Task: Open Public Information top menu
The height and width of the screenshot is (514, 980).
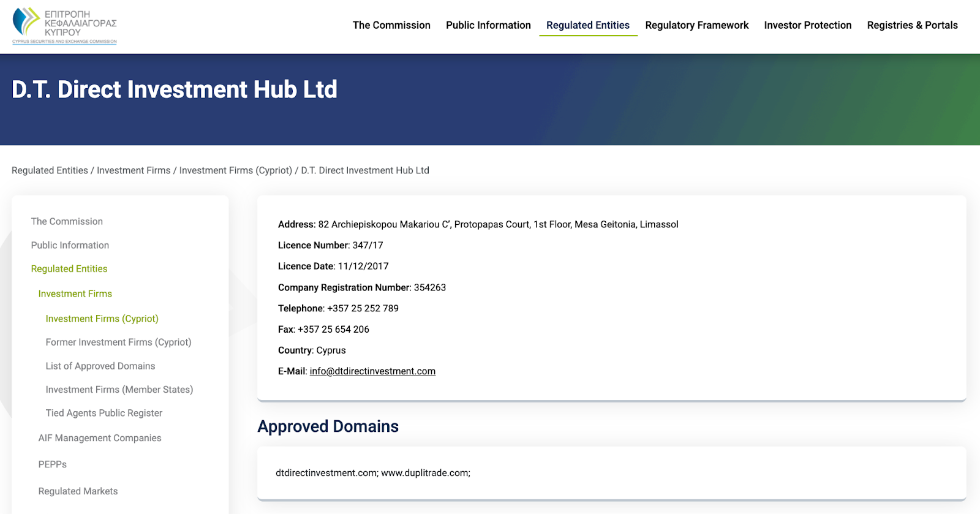Action: pyautogui.click(x=488, y=25)
